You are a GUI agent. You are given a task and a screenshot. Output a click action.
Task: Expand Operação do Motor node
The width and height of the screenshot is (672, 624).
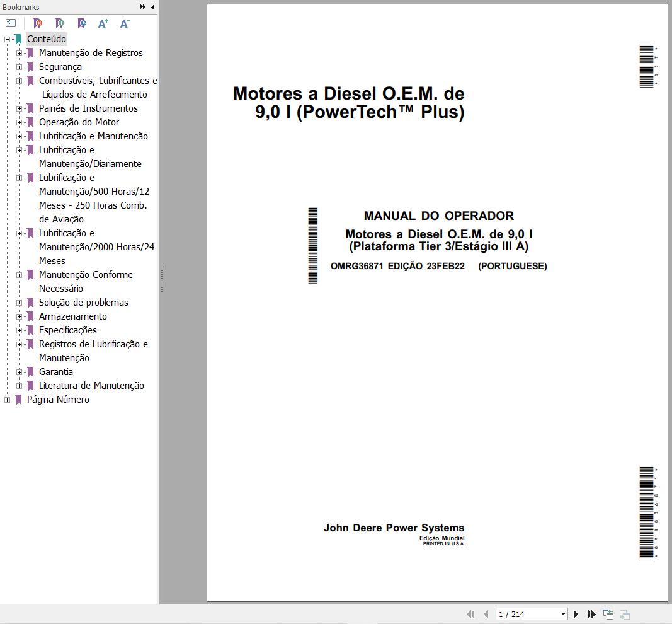pos(19,122)
